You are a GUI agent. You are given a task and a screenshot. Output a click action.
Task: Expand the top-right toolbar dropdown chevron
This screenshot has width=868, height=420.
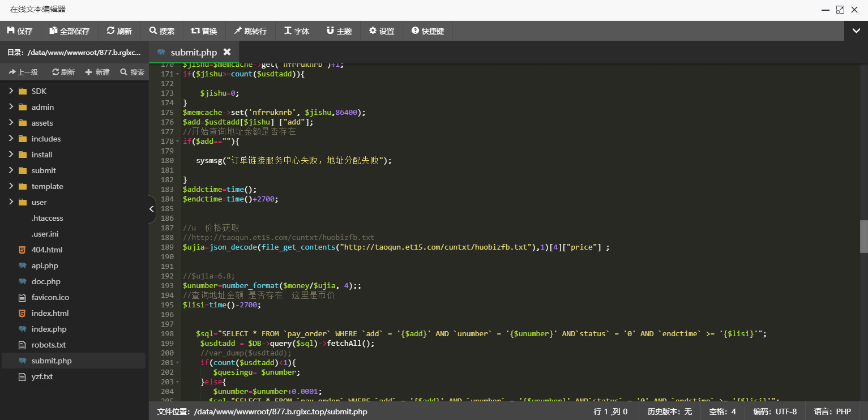pyautogui.click(x=856, y=31)
